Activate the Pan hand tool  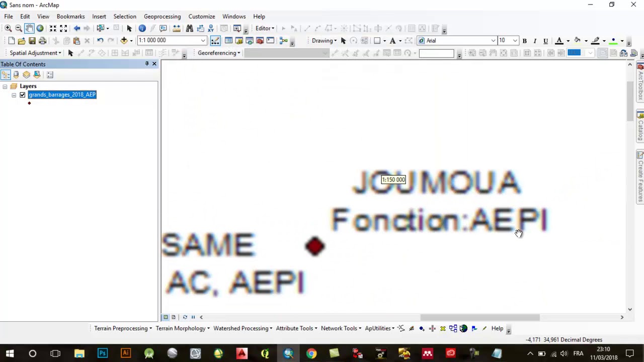[29, 29]
